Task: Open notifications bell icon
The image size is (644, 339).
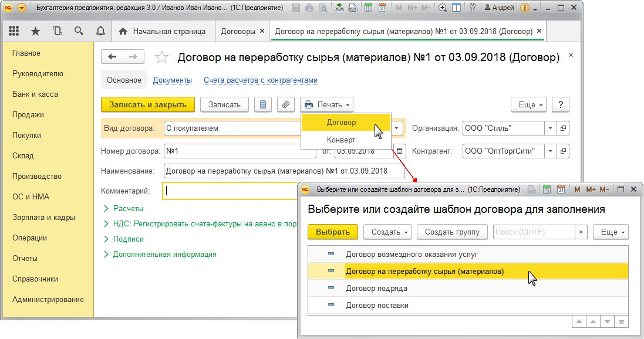Action: coord(100,30)
